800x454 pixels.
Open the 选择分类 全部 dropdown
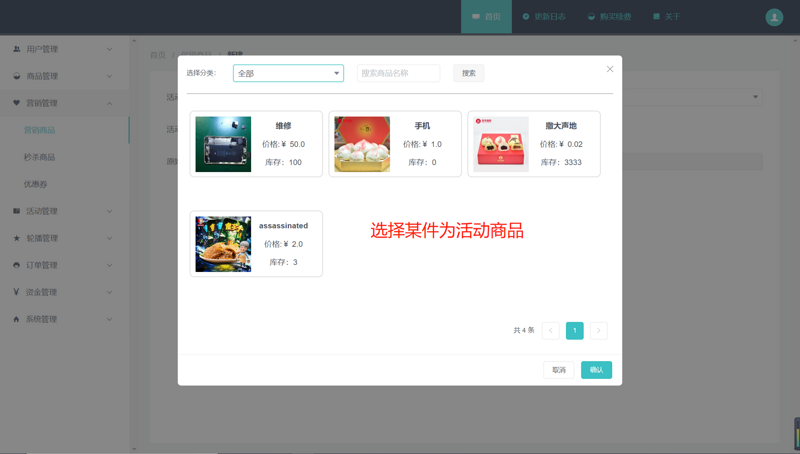[x=288, y=73]
